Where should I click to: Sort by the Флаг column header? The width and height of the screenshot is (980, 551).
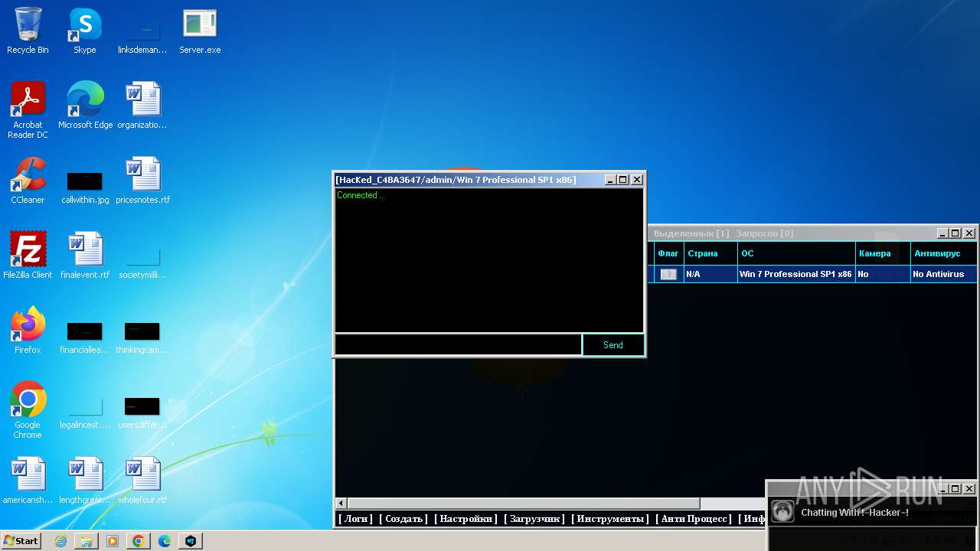click(668, 253)
